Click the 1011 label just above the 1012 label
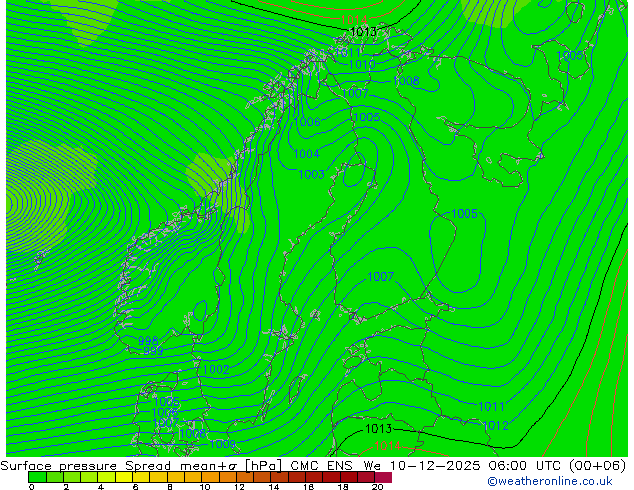 (x=492, y=407)
